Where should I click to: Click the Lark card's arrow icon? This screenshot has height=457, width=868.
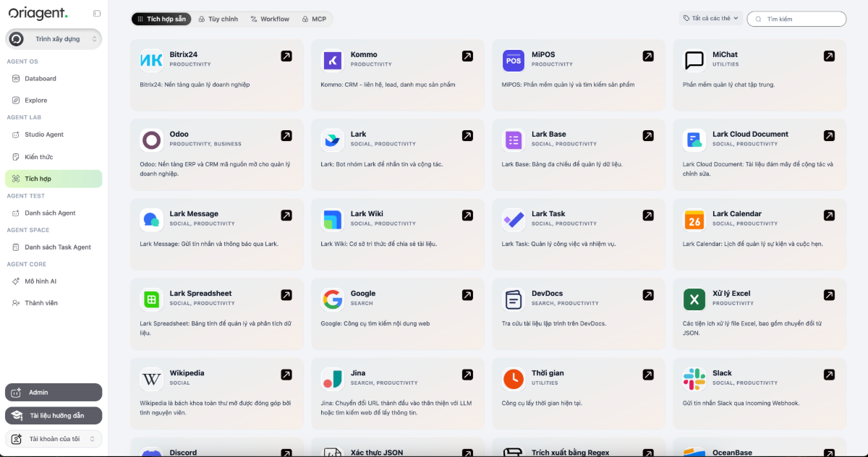pos(467,135)
